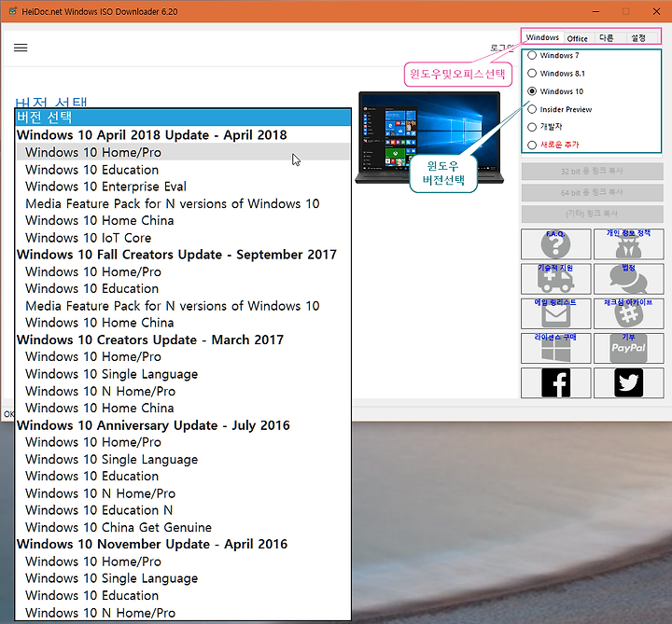The width and height of the screenshot is (672, 624).
Task: Pick Windows 10 Home China under Creators Update
Action: (x=183, y=408)
